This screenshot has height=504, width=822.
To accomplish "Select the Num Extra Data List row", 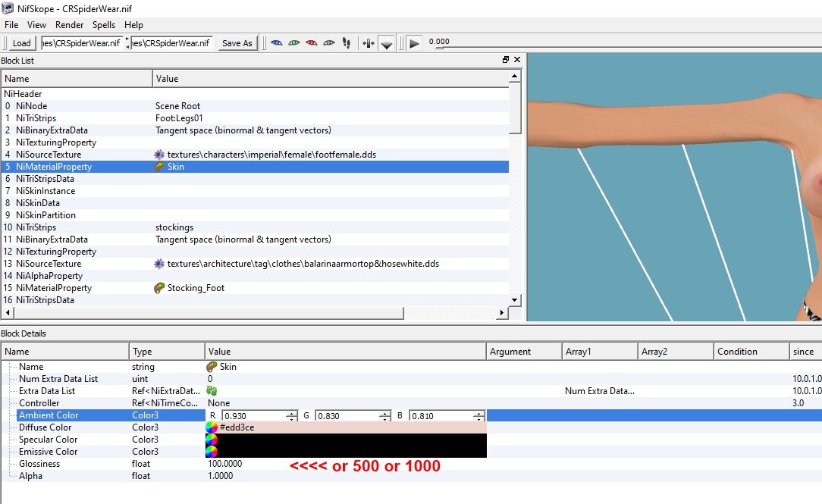I will 411,379.
